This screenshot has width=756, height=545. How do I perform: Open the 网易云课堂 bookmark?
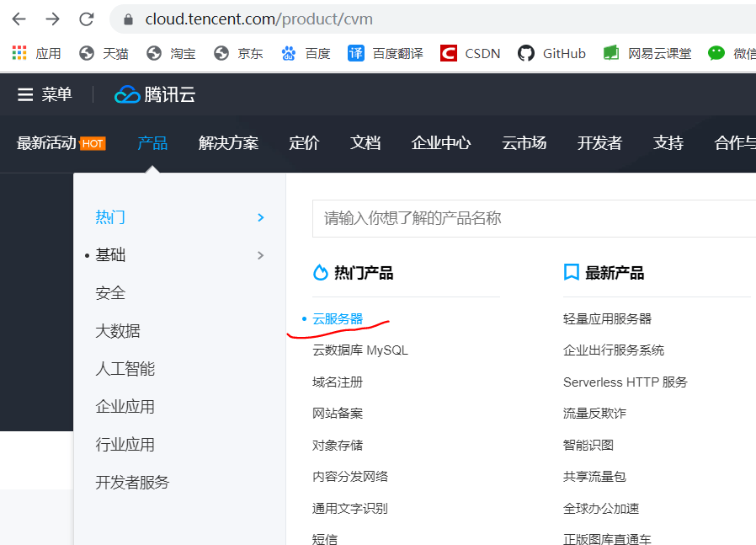(x=647, y=53)
